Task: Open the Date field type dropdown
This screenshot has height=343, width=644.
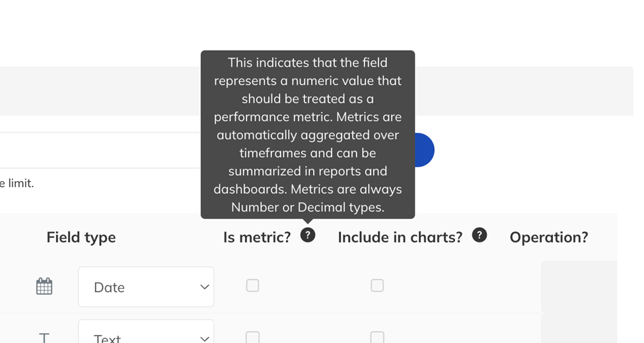Action: click(x=146, y=287)
